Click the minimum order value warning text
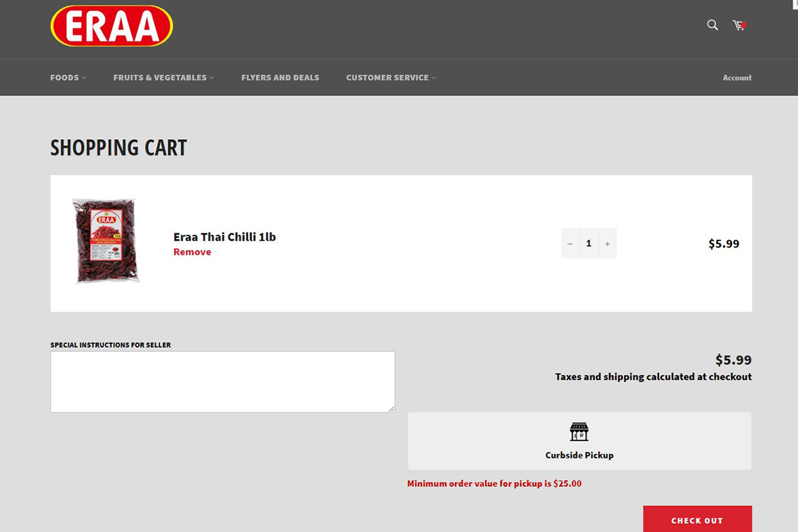Screen dimensions: 798x532 point(494,484)
